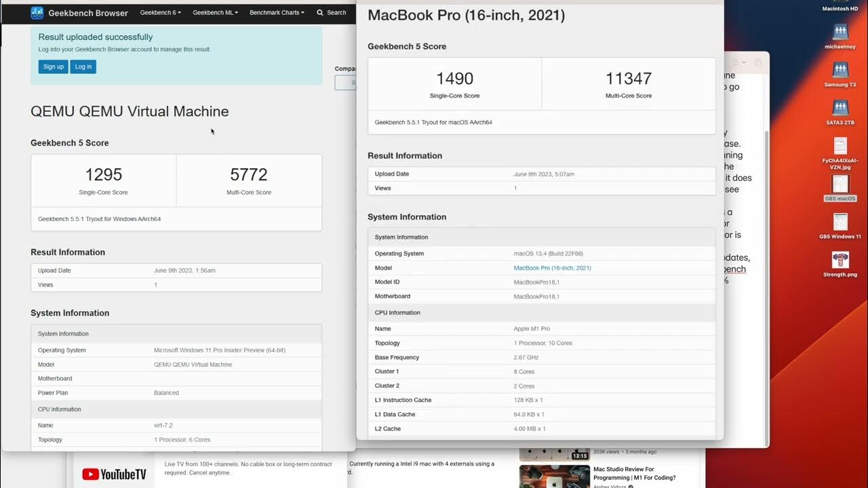Click the 'MacBookPro18,1' Model ID value
This screenshot has height=488, width=868.
pos(536,282)
